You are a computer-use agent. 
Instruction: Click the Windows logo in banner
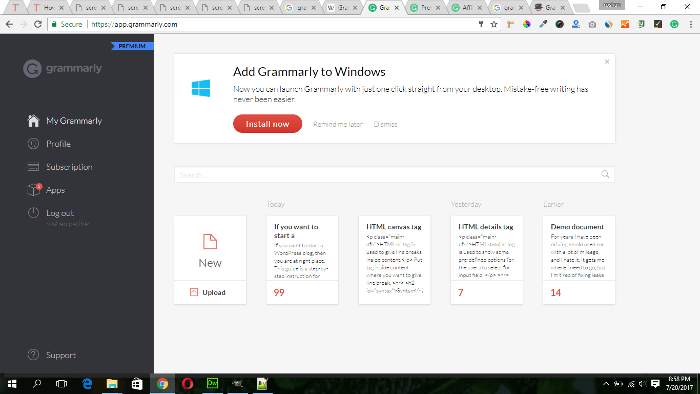pyautogui.click(x=201, y=88)
